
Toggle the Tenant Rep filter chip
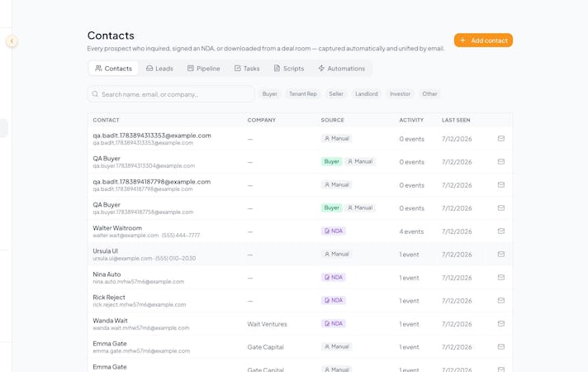click(302, 94)
